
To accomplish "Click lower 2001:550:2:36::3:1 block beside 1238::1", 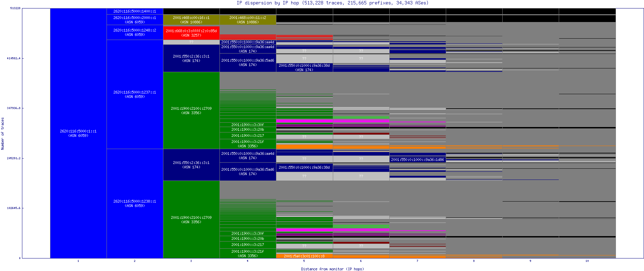I will coord(191,165).
